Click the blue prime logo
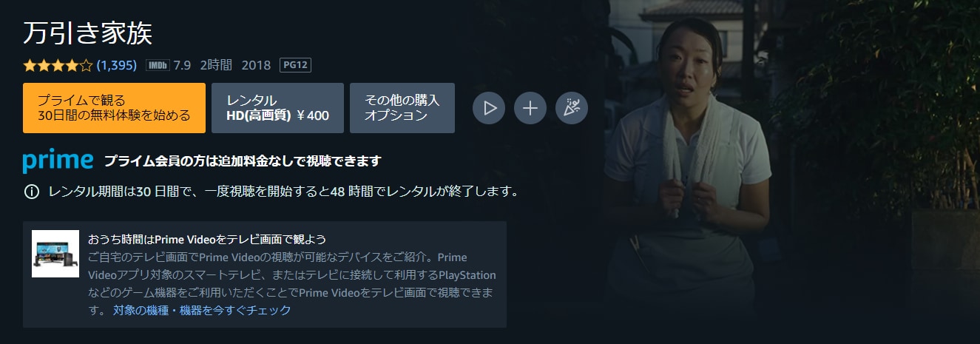 point(58,161)
